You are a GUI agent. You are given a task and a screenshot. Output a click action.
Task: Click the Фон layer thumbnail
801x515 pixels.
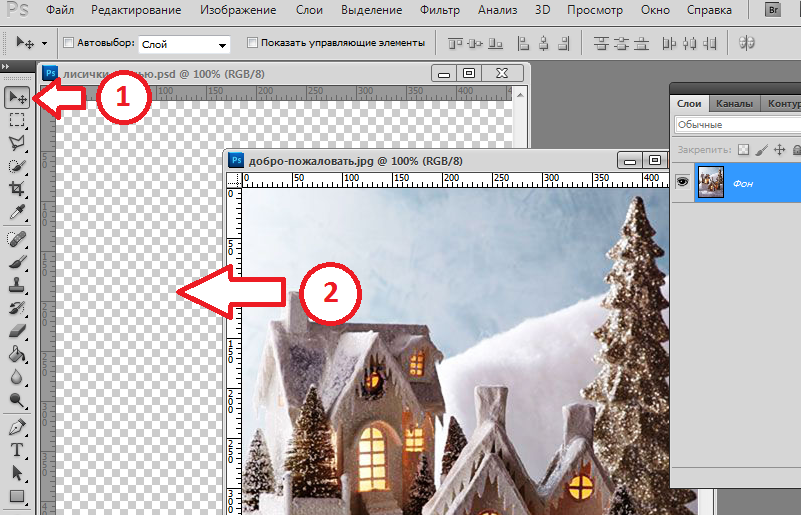(711, 183)
